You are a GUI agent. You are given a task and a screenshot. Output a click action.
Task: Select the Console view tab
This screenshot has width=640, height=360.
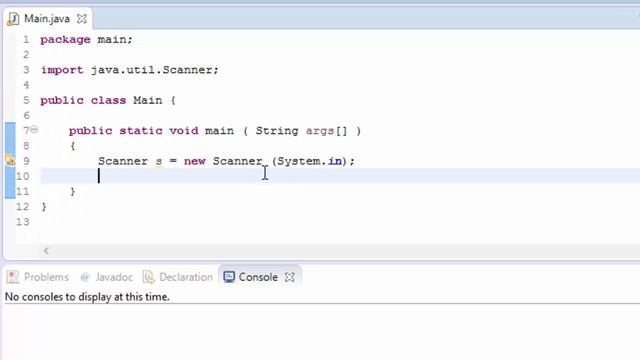258,277
